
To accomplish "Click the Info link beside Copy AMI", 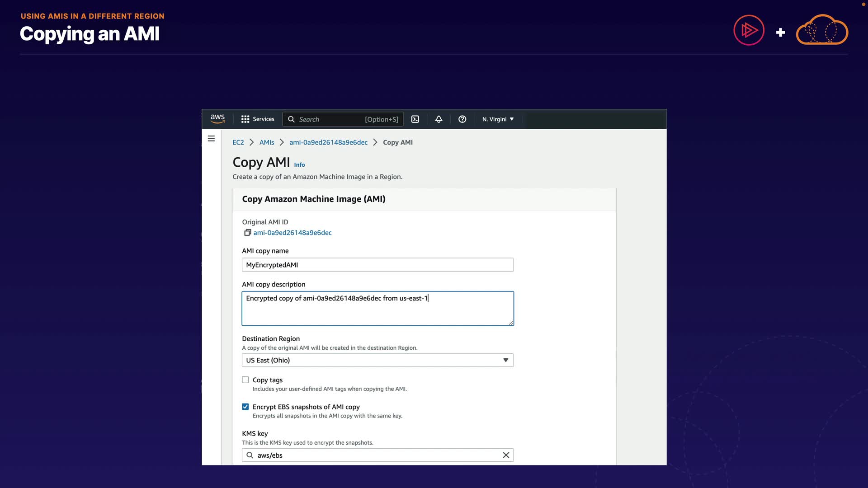I will pyautogui.click(x=299, y=165).
